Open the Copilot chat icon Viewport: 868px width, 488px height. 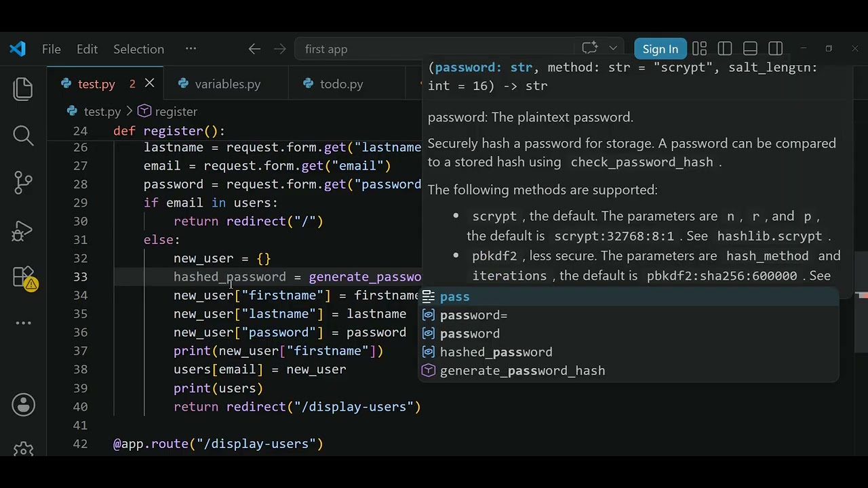pos(589,48)
